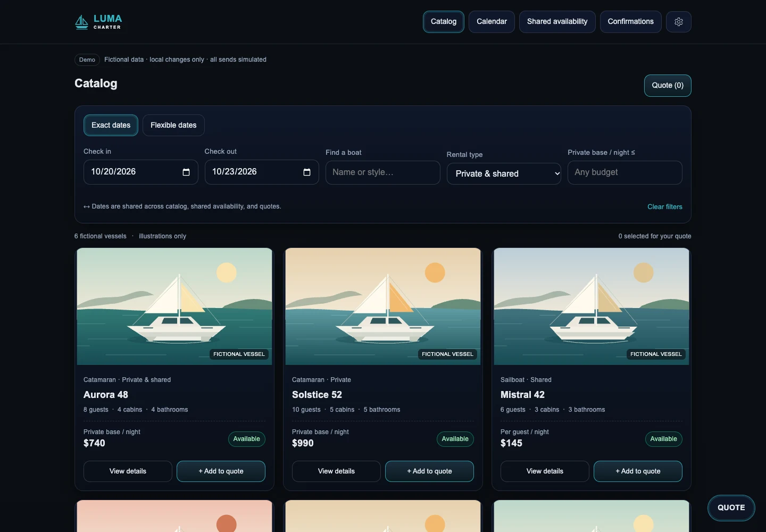Viewport: 766px width, 532px height.
Task: Click 'Sailboat · Shared' label
Action: [526, 380]
